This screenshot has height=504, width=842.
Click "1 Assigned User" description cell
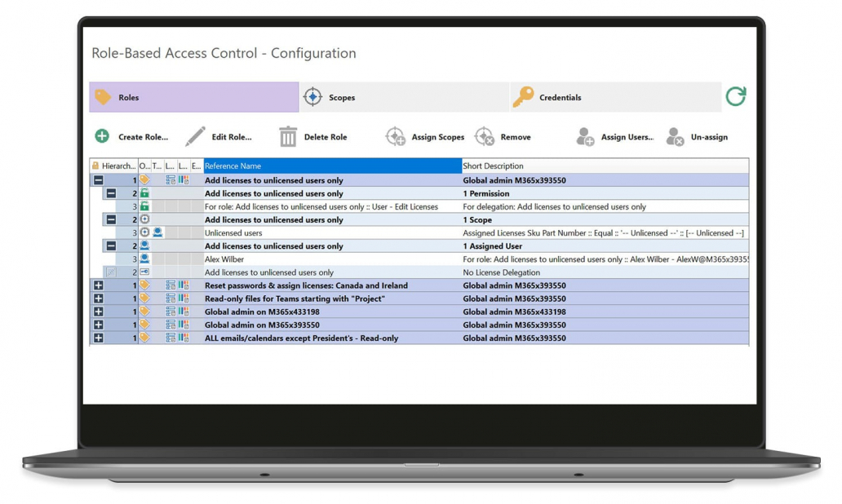[493, 245]
